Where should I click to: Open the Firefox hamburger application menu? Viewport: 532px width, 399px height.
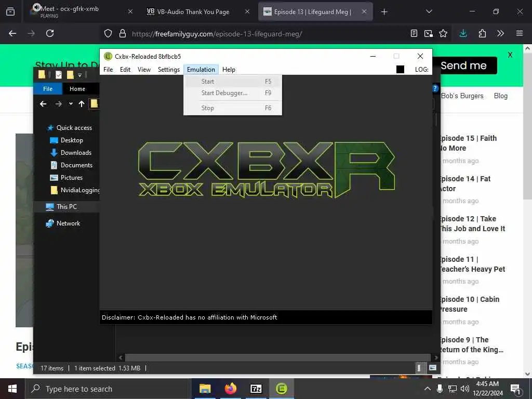[520, 33]
